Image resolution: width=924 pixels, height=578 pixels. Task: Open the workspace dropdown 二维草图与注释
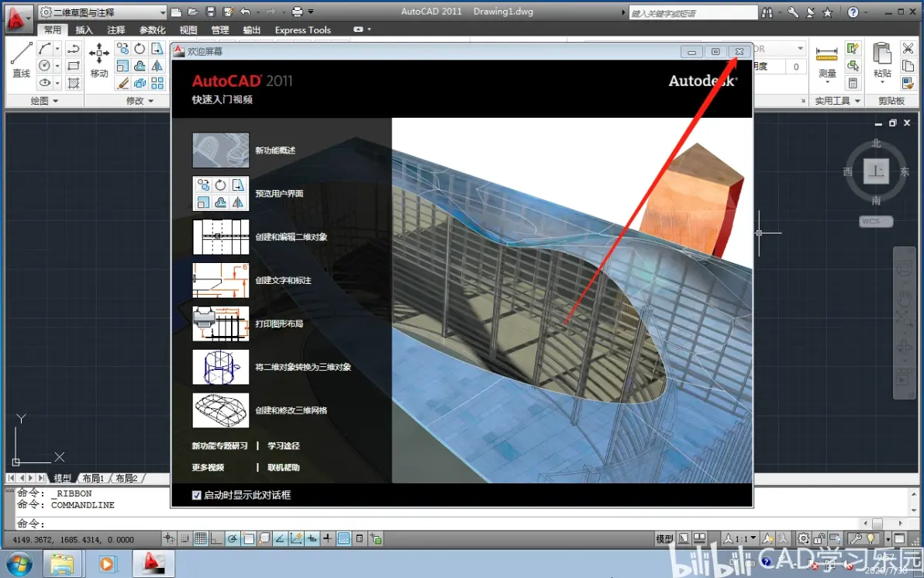click(103, 12)
